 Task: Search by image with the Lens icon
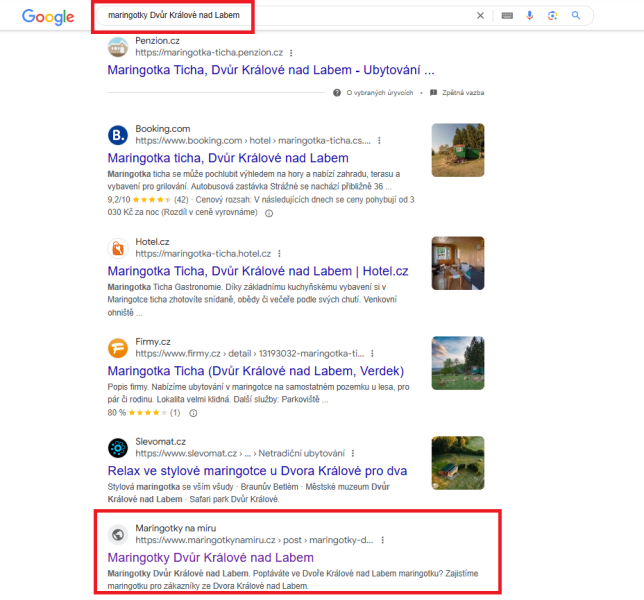click(552, 16)
